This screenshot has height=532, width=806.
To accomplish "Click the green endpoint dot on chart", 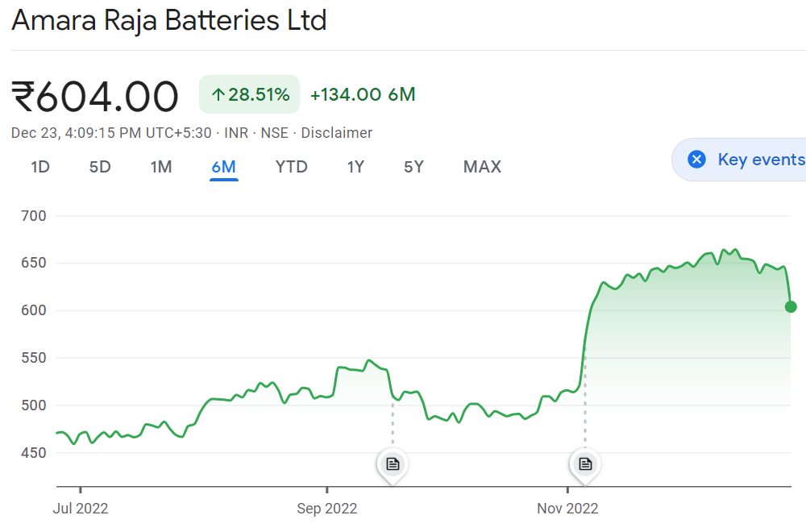I will 791,306.
